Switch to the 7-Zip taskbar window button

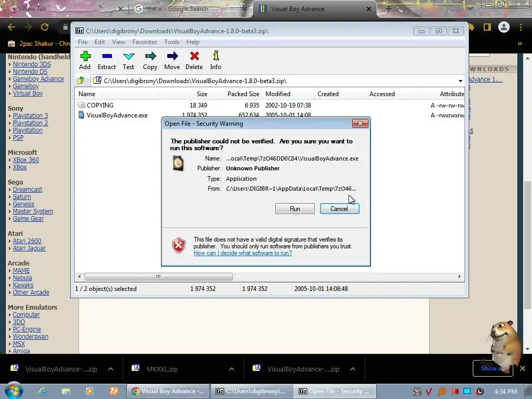[x=252, y=391]
